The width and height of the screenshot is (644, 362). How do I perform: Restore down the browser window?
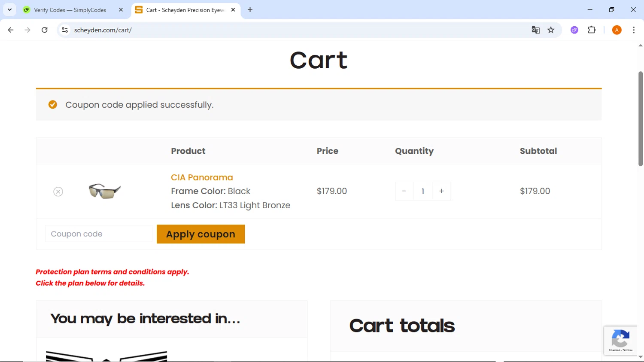(611, 9)
